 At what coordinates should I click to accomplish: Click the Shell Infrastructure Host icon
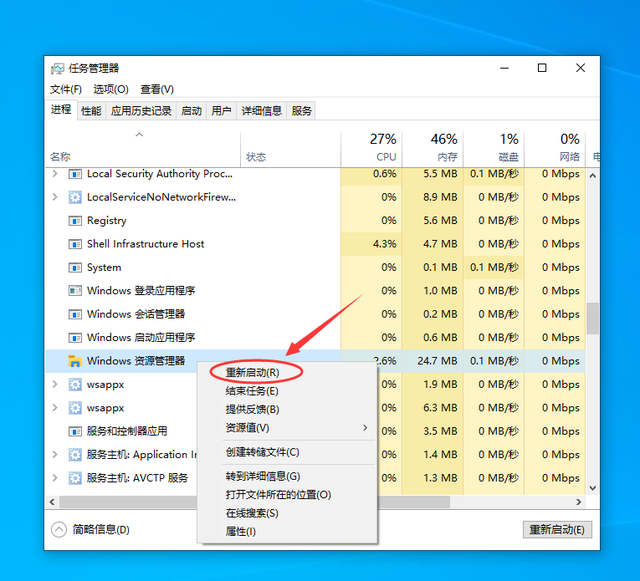(x=74, y=244)
